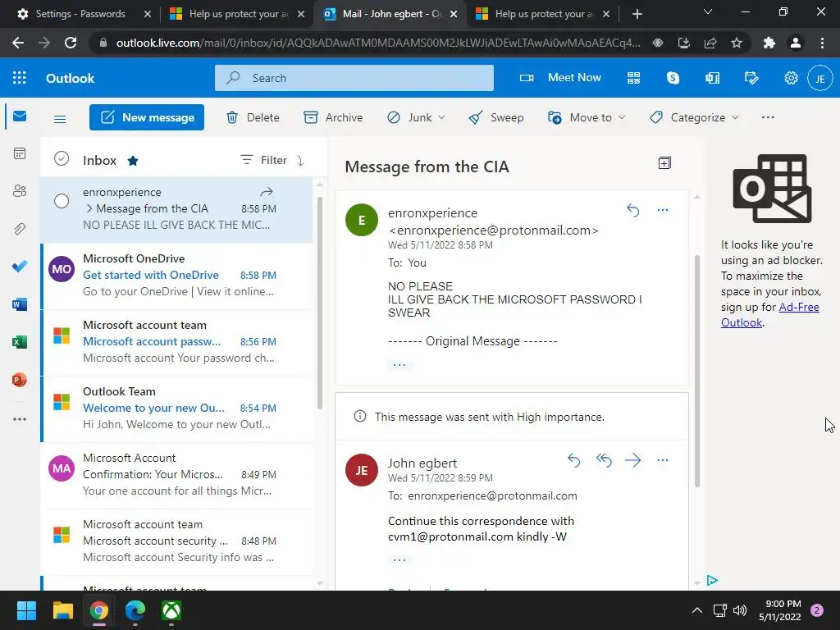Expand the Move to dropdown
The height and width of the screenshot is (630, 840).
click(622, 117)
